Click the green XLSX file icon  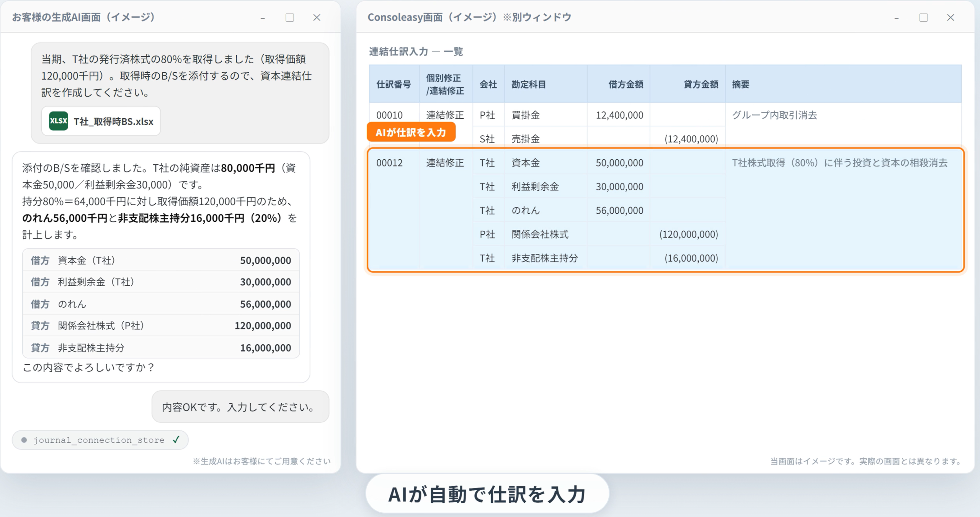[x=59, y=121]
